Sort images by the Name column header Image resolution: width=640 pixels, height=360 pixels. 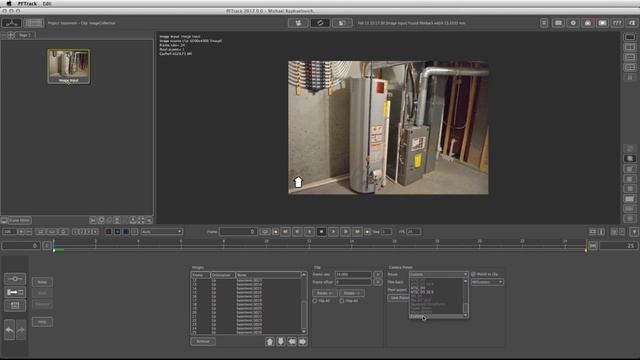click(x=268, y=275)
